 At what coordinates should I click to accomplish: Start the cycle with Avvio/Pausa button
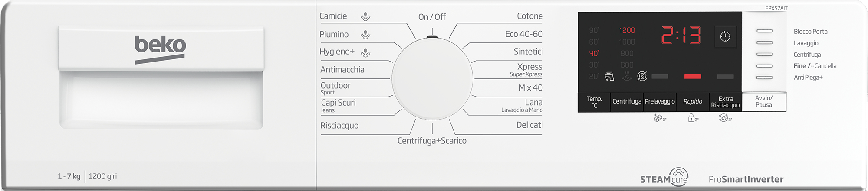pos(764,101)
